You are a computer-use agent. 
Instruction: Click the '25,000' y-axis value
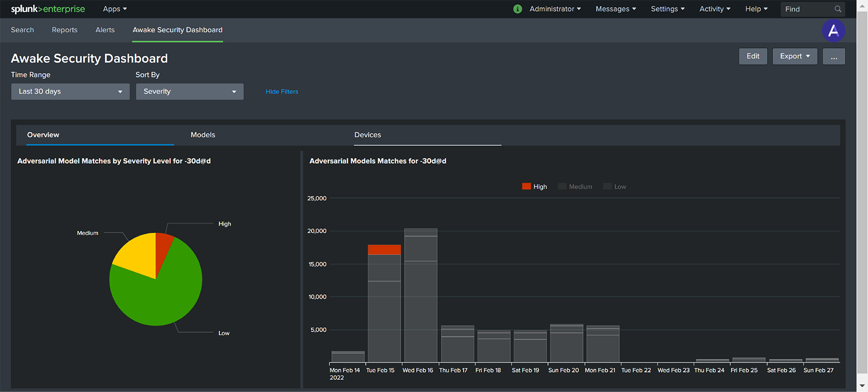tap(317, 198)
